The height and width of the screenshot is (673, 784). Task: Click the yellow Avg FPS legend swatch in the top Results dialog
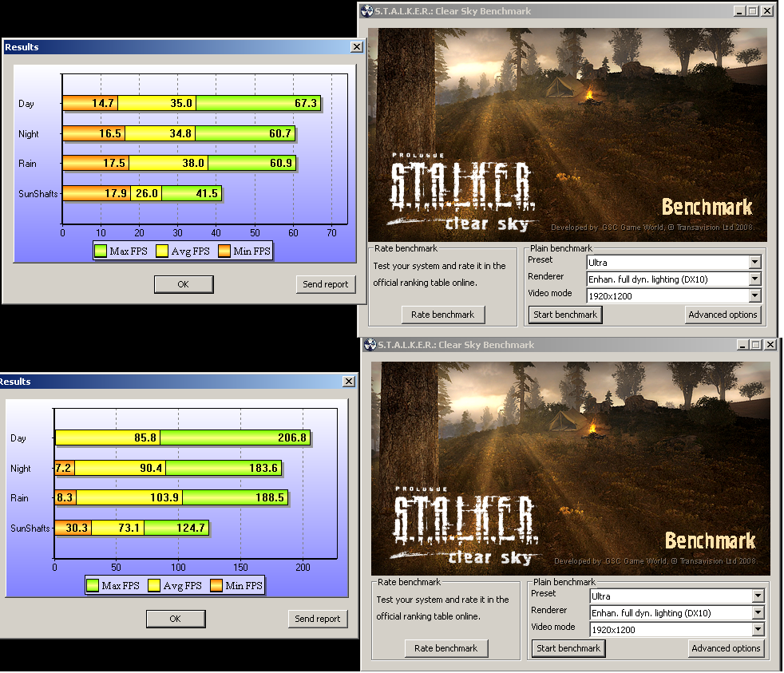coord(162,251)
